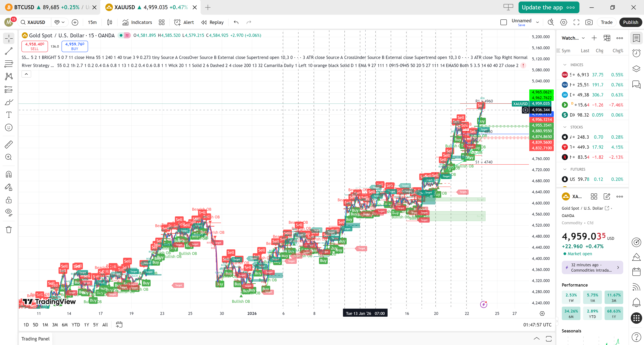This screenshot has height=345, width=644.
Task: Click the 4,959.76 BUY price button
Action: tap(75, 46)
